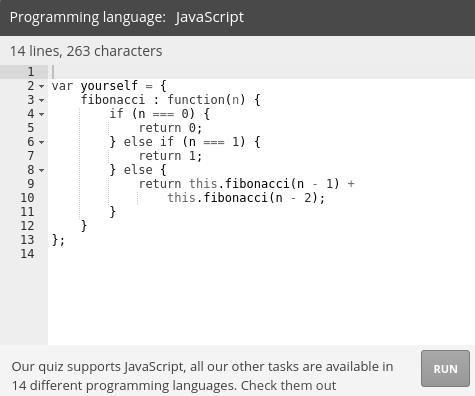The image size is (475, 396).
Task: Select the JavaScript programming language label
Action: click(x=210, y=17)
